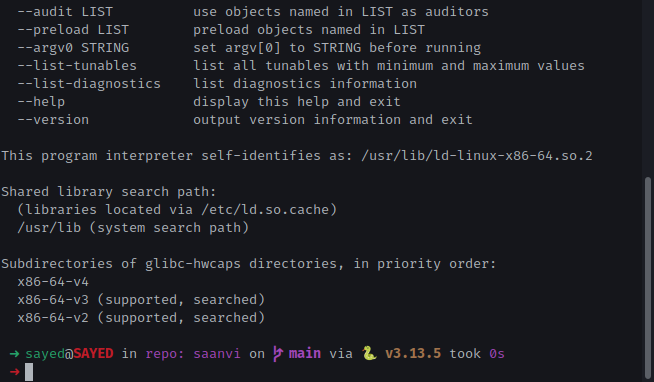Click 'Shared library search path:' heading
The image size is (654, 382).
[109, 191]
